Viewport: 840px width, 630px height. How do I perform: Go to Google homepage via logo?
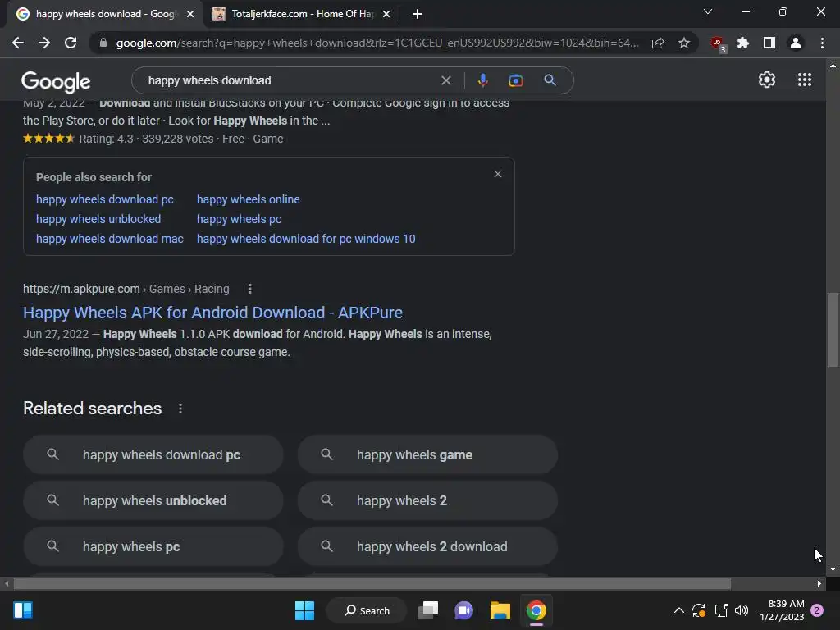click(56, 81)
